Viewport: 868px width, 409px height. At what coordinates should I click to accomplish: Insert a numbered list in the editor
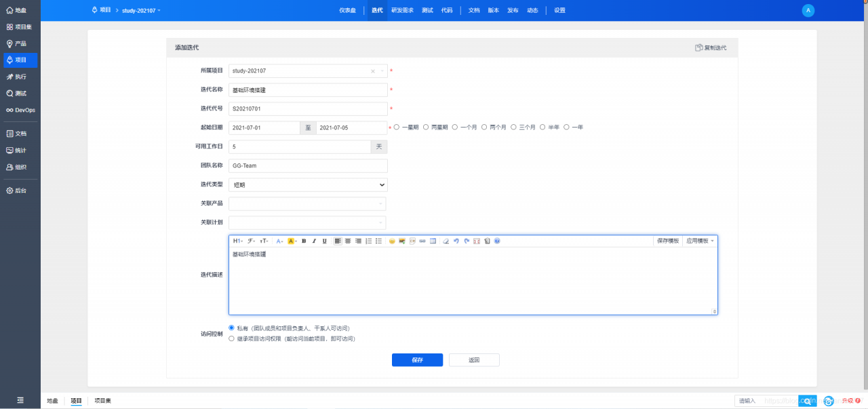tap(368, 241)
